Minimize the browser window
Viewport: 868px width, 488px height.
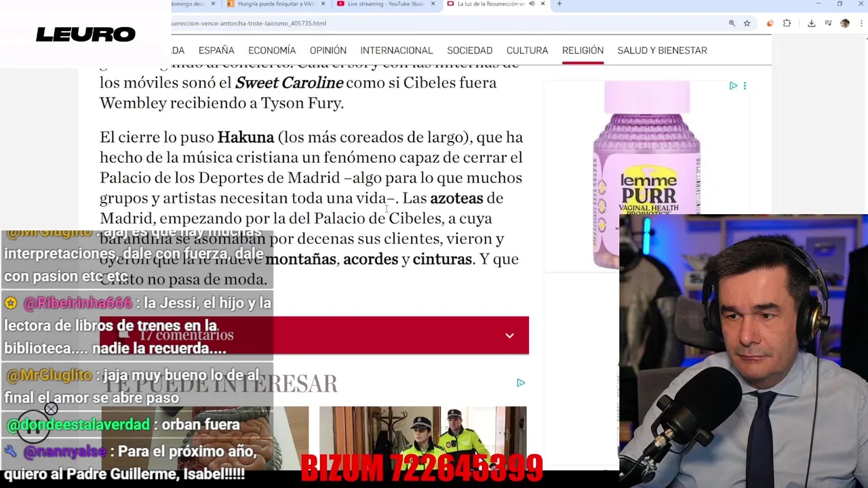(x=818, y=4)
